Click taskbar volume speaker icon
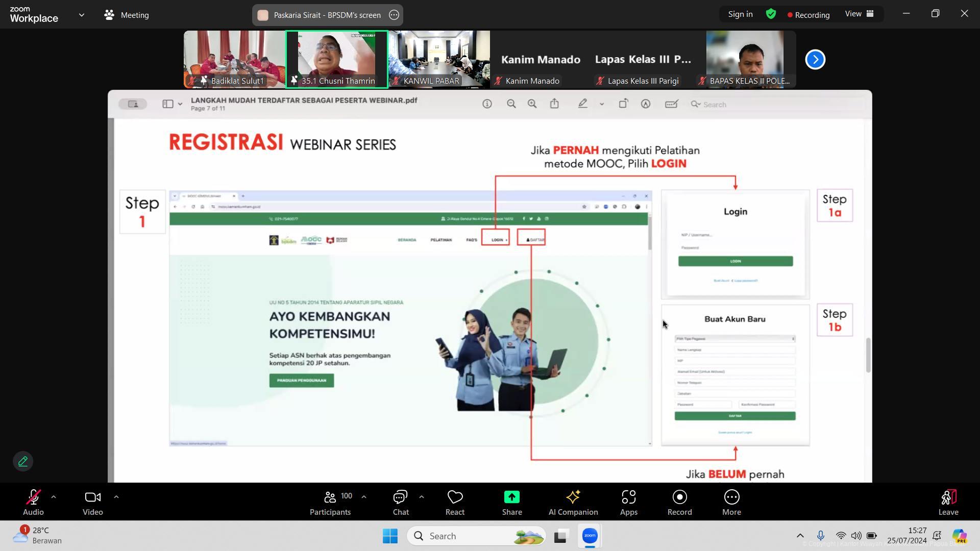980x551 pixels. click(856, 536)
